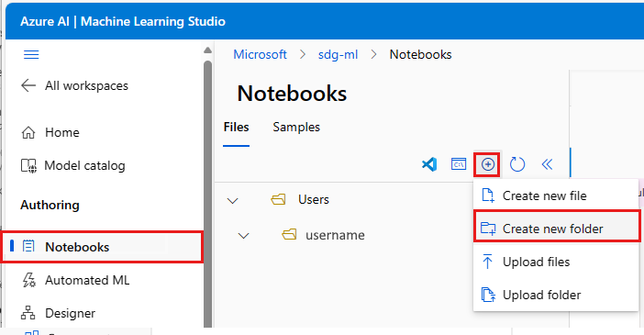Open Designer from sidebar
Image resolution: width=644 pixels, height=335 pixels.
point(70,313)
